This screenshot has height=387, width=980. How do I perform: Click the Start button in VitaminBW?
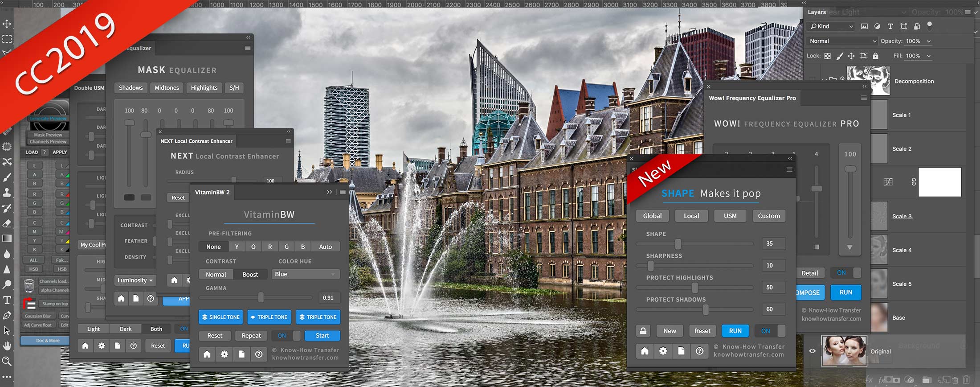coord(323,336)
